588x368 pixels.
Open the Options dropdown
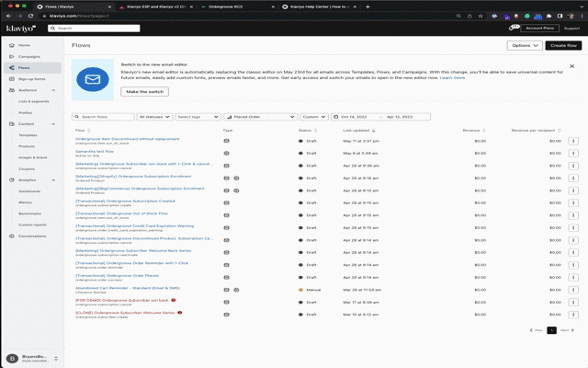525,45
